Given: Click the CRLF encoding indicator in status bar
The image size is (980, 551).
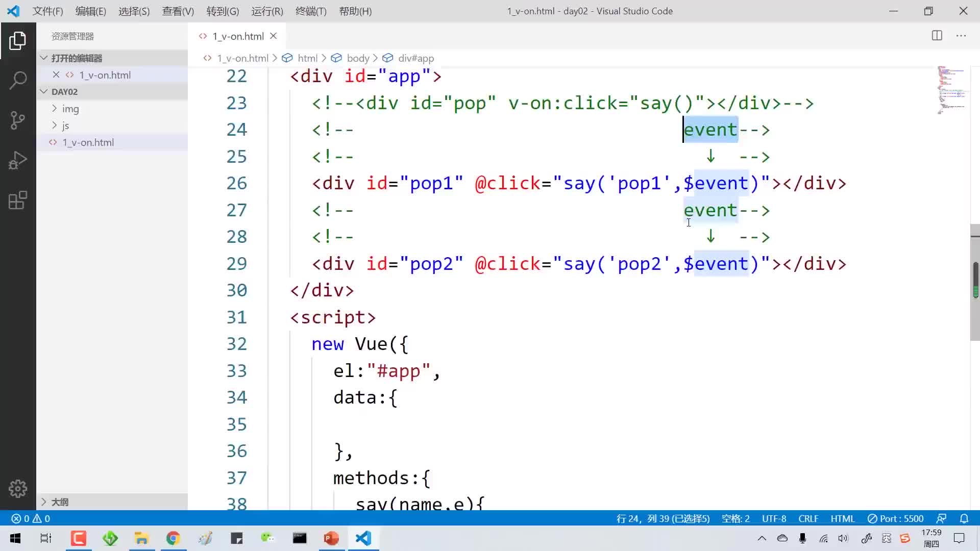Looking at the screenshot, I should point(809,518).
